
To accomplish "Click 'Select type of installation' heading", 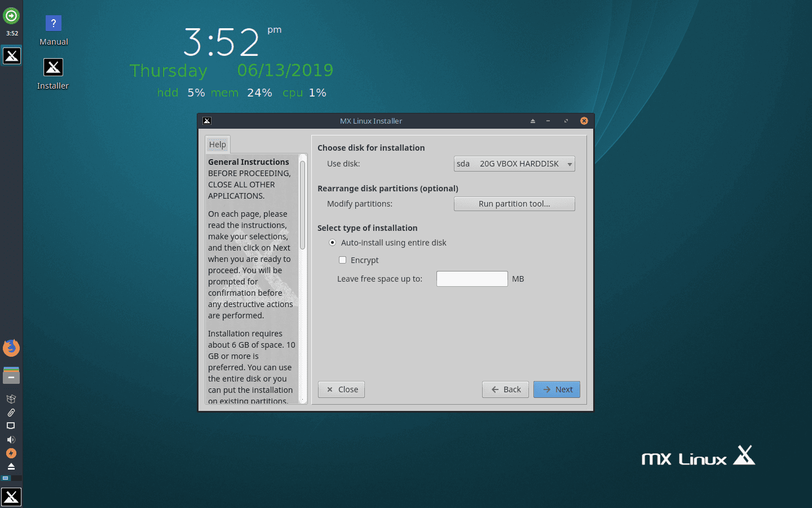I will pos(368,228).
